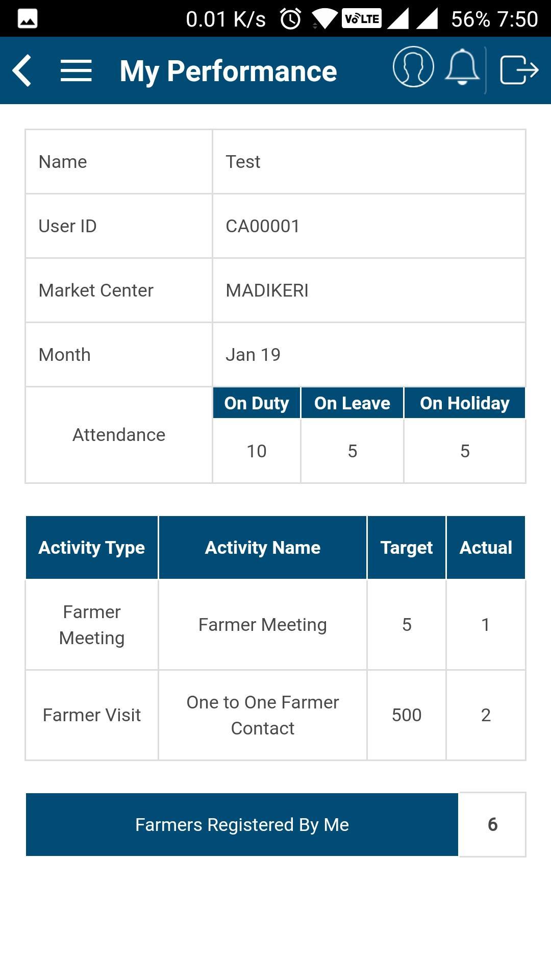551x980 pixels.
Task: Tap the On Leave column header
Action: 352,403
